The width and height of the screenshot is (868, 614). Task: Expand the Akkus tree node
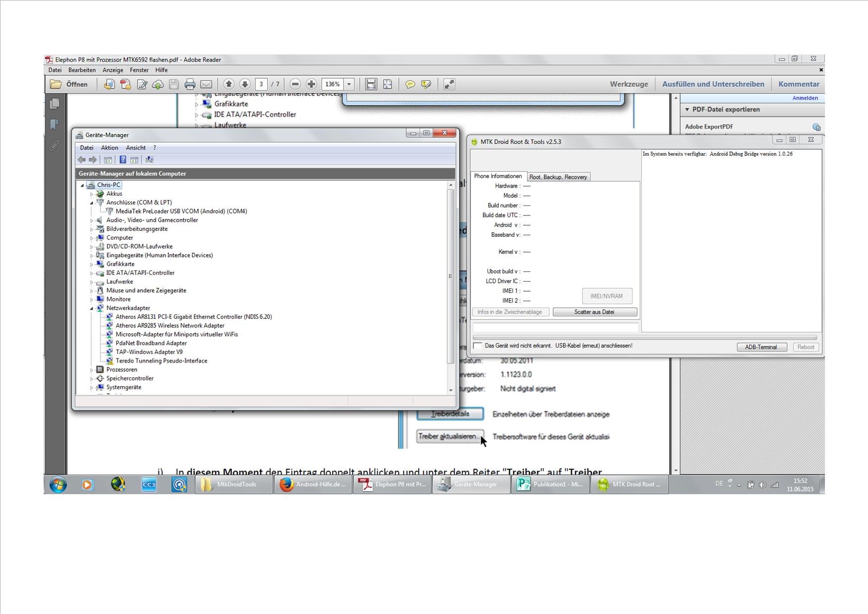click(92, 194)
